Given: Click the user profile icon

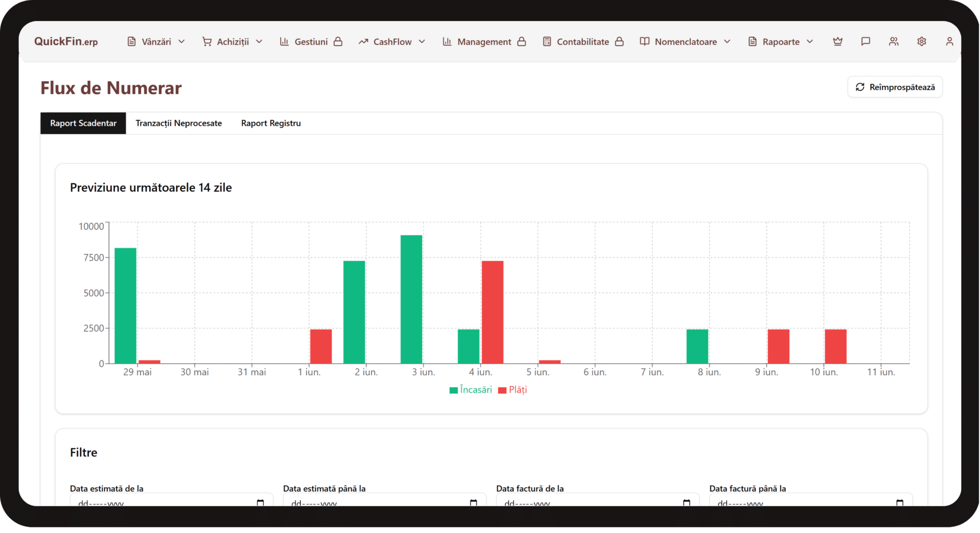Looking at the screenshot, I should coord(949,41).
